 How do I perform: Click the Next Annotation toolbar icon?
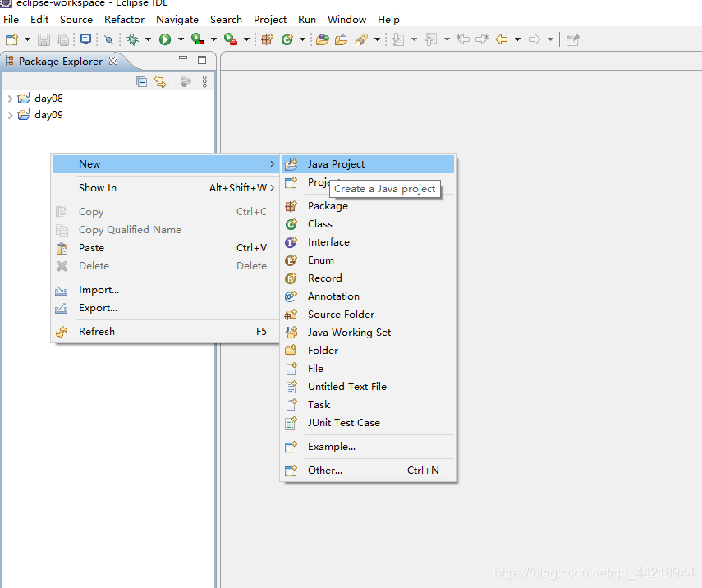click(x=398, y=40)
